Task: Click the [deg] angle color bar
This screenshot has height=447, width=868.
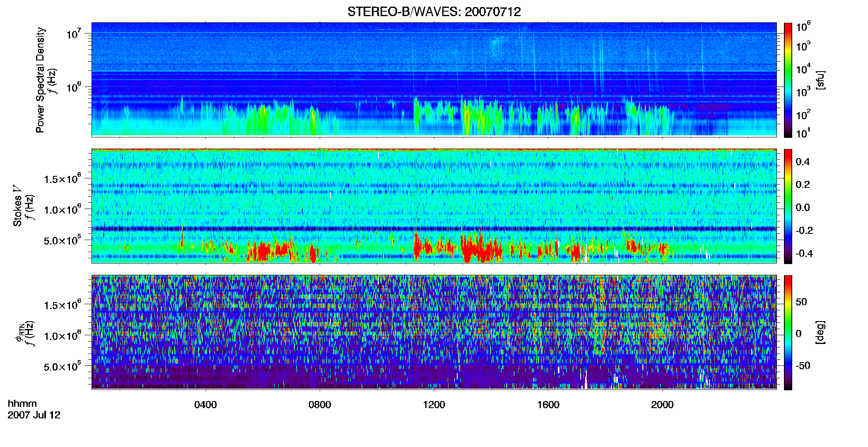Action: pyautogui.click(x=788, y=332)
